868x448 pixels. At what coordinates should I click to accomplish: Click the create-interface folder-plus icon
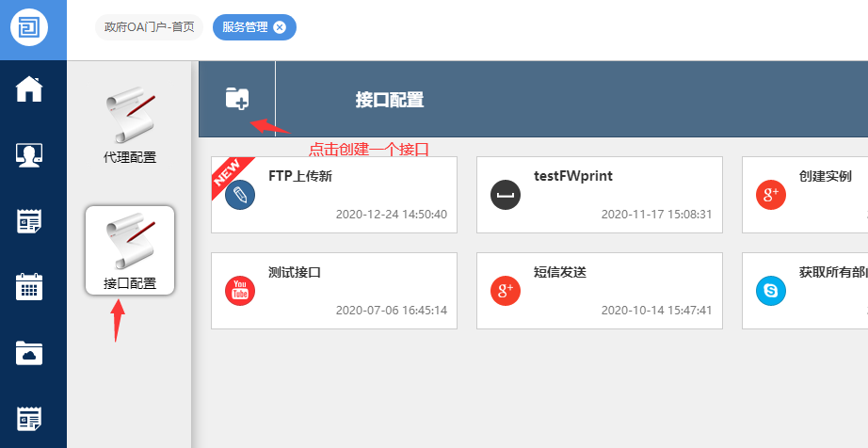(x=237, y=99)
